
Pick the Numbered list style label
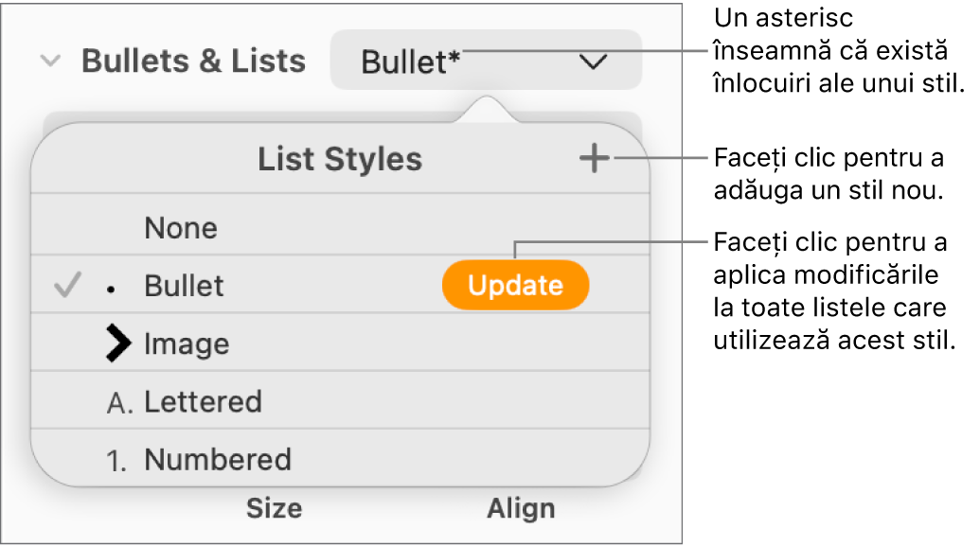(x=218, y=460)
